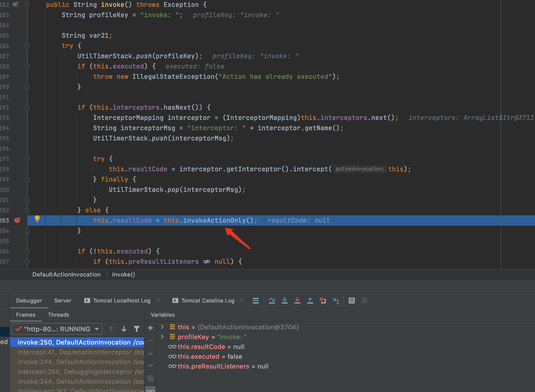Open the Evaluate Expression calculator
This screenshot has height=392, width=535.
[x=352, y=300]
